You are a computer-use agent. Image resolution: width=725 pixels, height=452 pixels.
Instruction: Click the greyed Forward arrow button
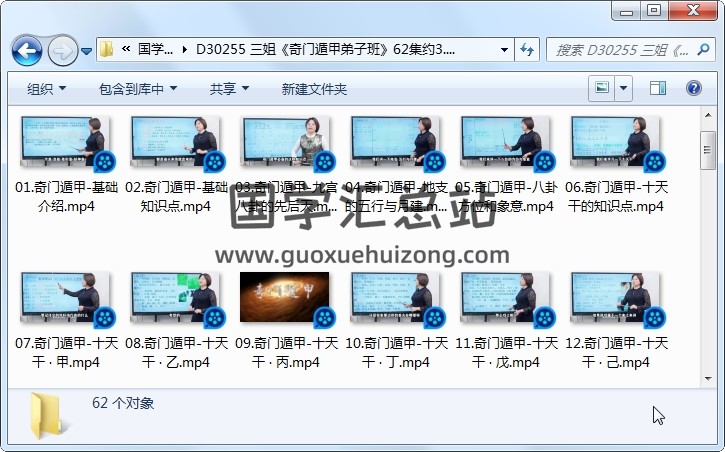point(62,50)
